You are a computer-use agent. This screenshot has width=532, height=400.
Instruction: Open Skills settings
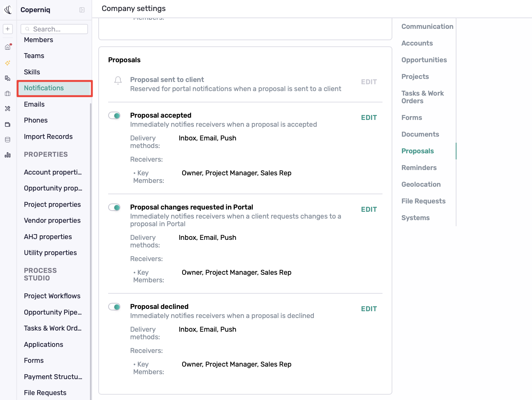pos(32,72)
